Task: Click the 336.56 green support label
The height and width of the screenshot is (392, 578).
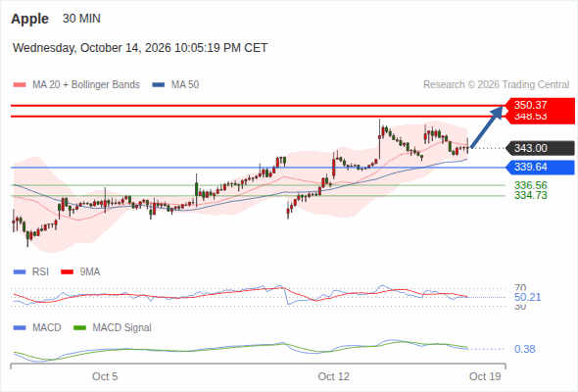Action: pos(531,185)
